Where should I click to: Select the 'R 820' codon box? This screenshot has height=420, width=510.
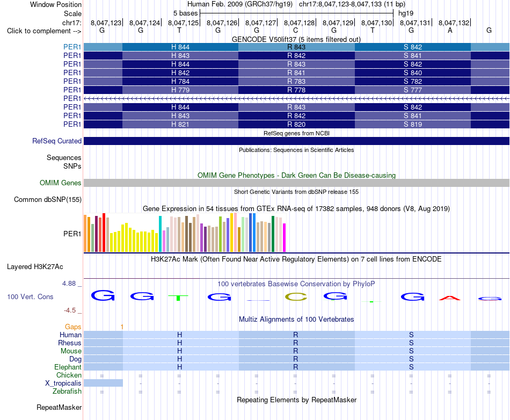tap(296, 124)
